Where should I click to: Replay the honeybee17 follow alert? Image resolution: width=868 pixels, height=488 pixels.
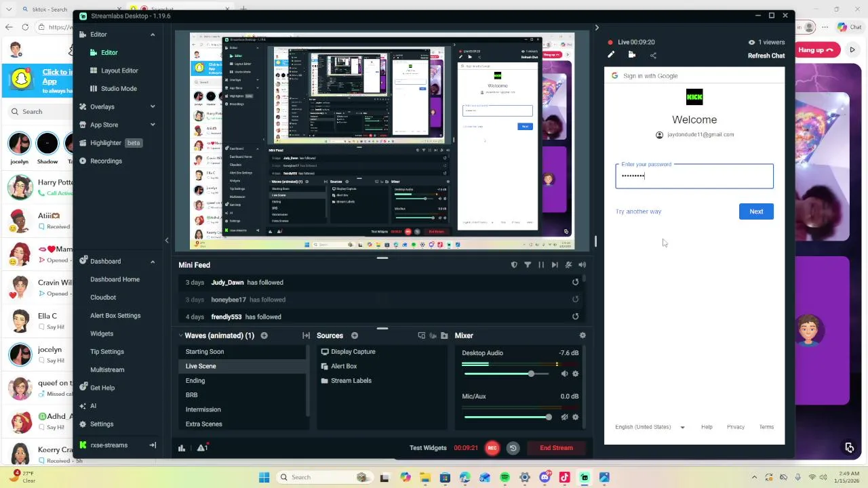point(575,300)
